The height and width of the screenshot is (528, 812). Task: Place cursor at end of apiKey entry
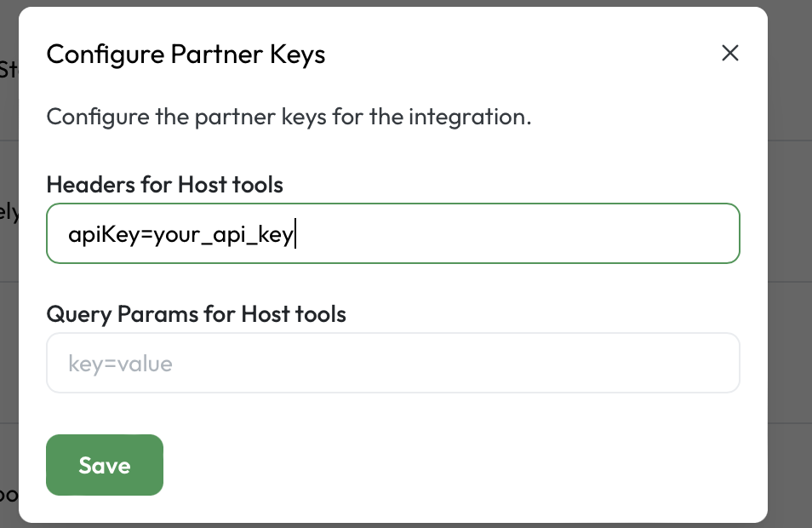[295, 233]
